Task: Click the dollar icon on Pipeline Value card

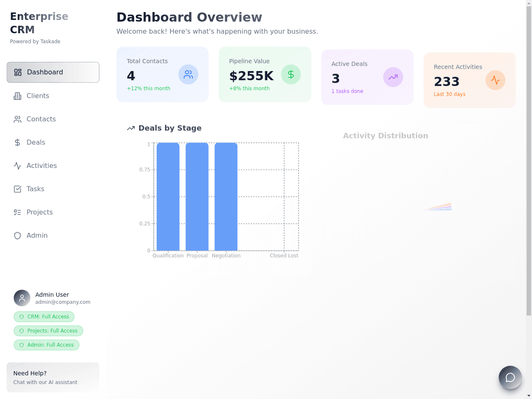Action: (x=291, y=74)
